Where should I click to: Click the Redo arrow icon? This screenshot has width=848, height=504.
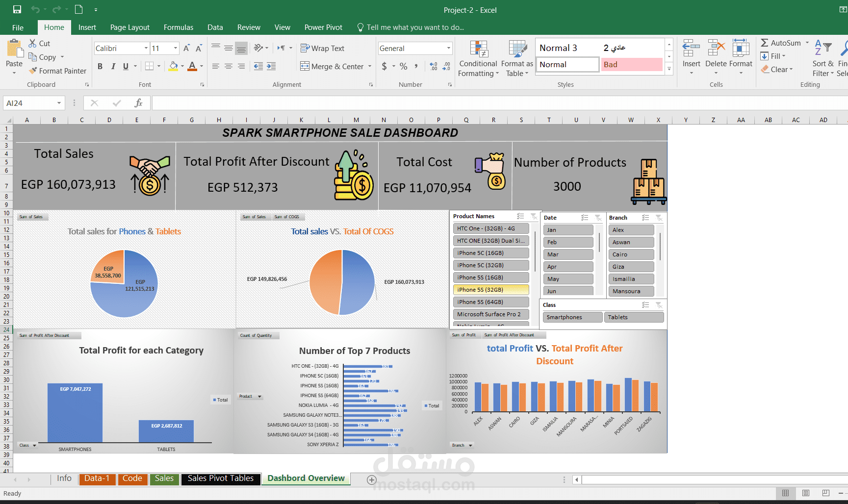(56, 9)
